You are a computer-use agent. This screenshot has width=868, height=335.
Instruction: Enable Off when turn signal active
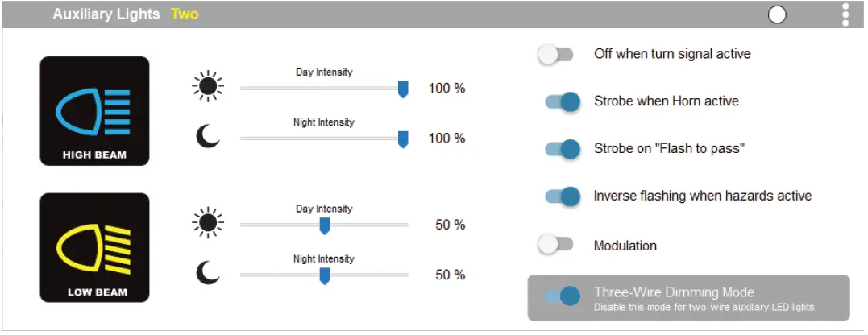(x=555, y=55)
